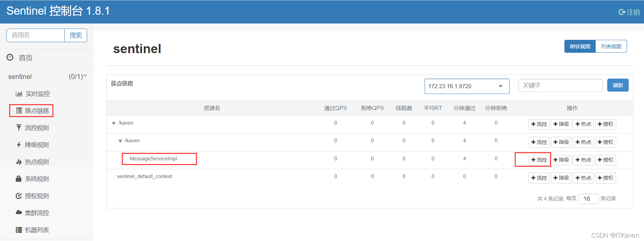
Task: Collapse the nested /kaven tree node
Action: [x=120, y=141]
